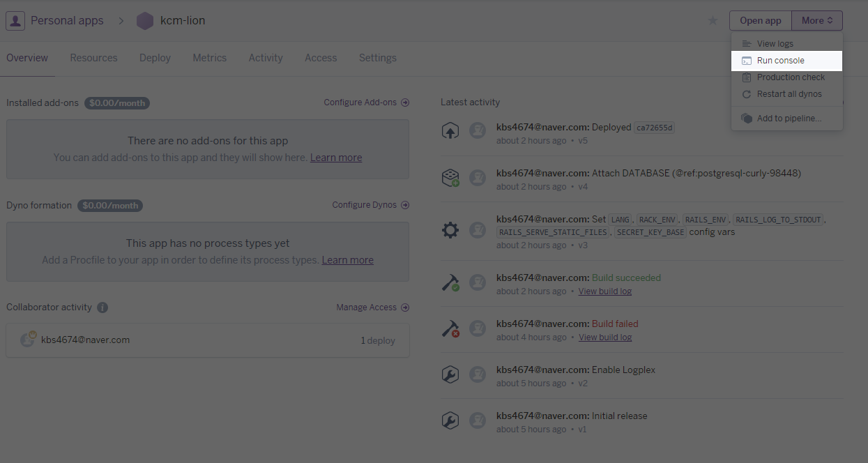This screenshot has height=463, width=868.
Task: Click the Personal apps breadcrumb
Action: coord(67,21)
